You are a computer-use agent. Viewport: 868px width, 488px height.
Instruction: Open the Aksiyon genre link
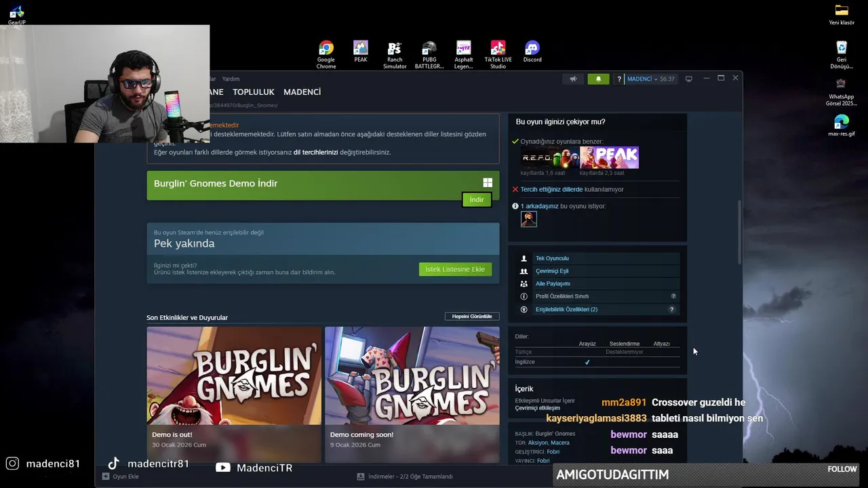(538, 443)
